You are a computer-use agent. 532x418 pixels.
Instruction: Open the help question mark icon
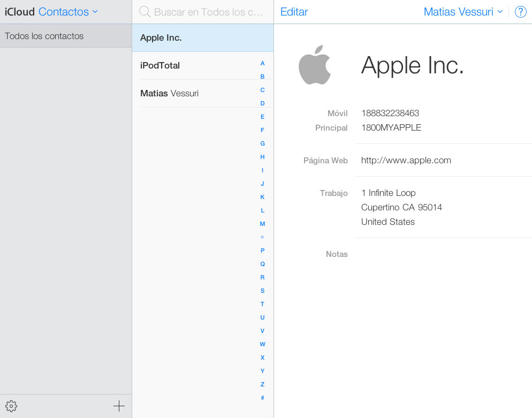[520, 12]
